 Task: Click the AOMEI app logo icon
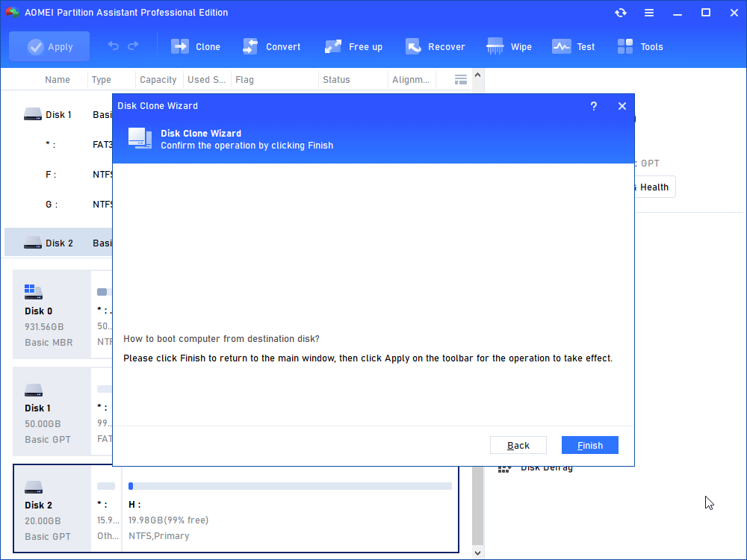click(x=13, y=13)
